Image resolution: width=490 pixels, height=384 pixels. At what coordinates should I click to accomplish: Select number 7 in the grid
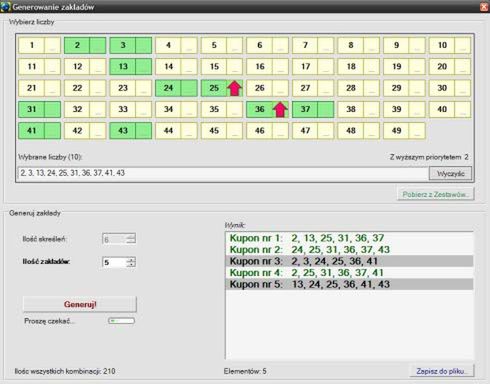305,45
